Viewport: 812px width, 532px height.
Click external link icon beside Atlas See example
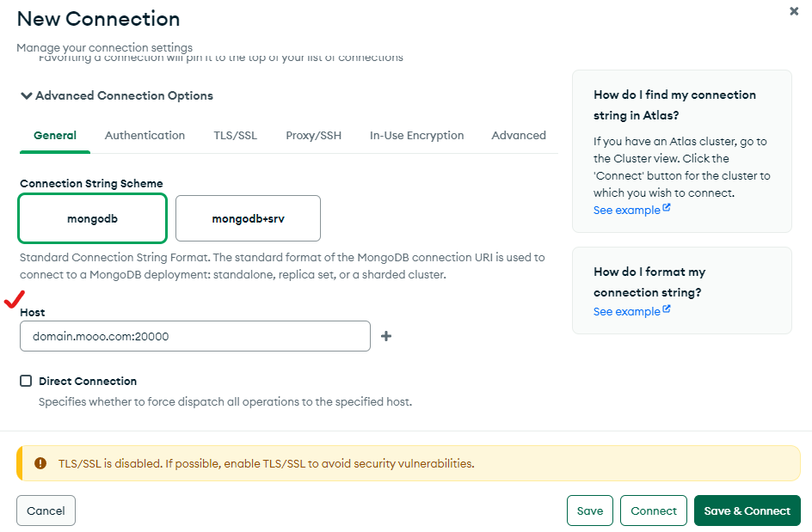[x=667, y=207]
